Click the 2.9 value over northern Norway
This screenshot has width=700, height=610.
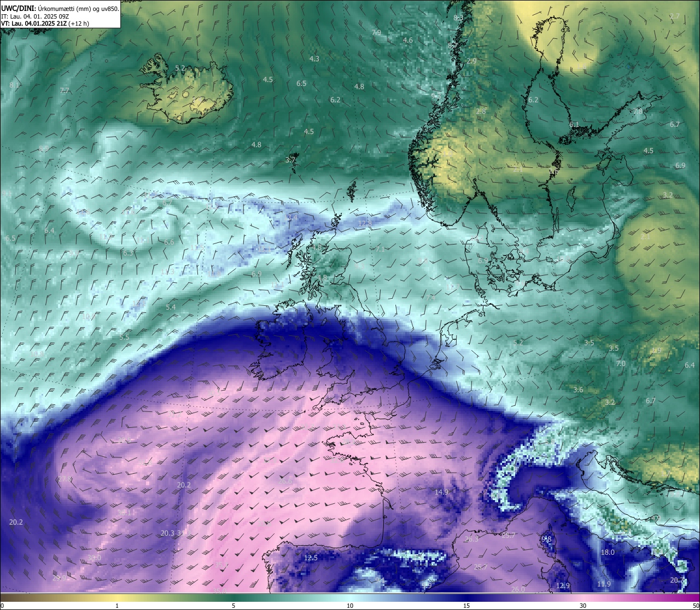click(471, 61)
